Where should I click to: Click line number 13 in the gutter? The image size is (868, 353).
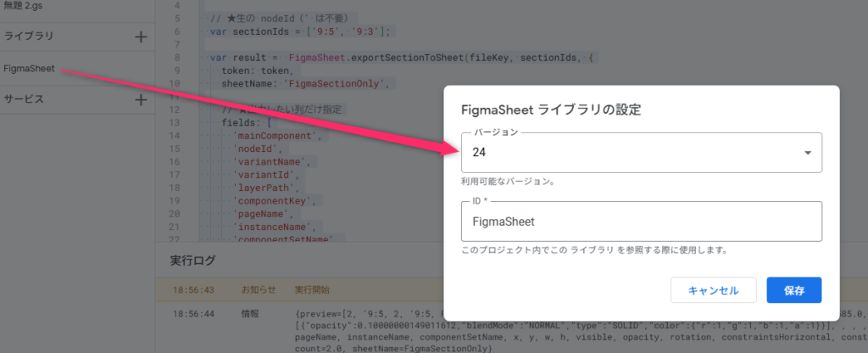(x=175, y=123)
